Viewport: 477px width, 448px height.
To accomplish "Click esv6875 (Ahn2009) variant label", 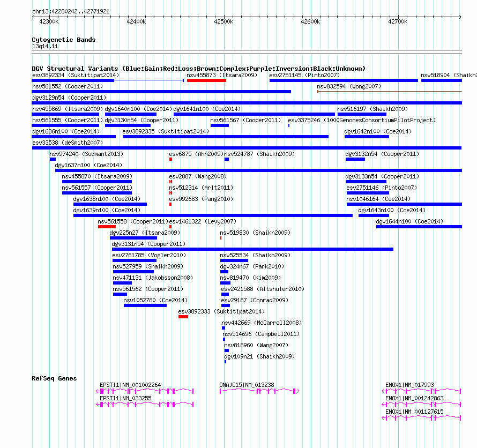I will [x=196, y=154].
